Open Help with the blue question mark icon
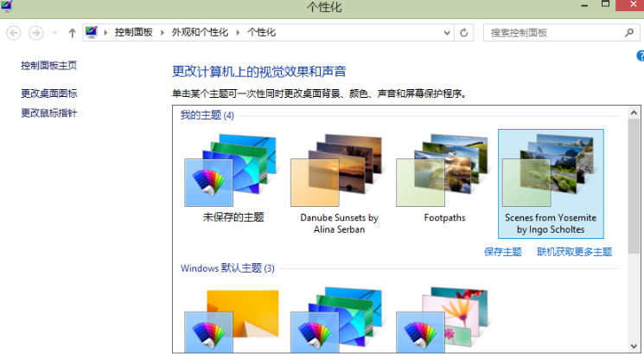This screenshot has height=354, width=644. pos(640,56)
